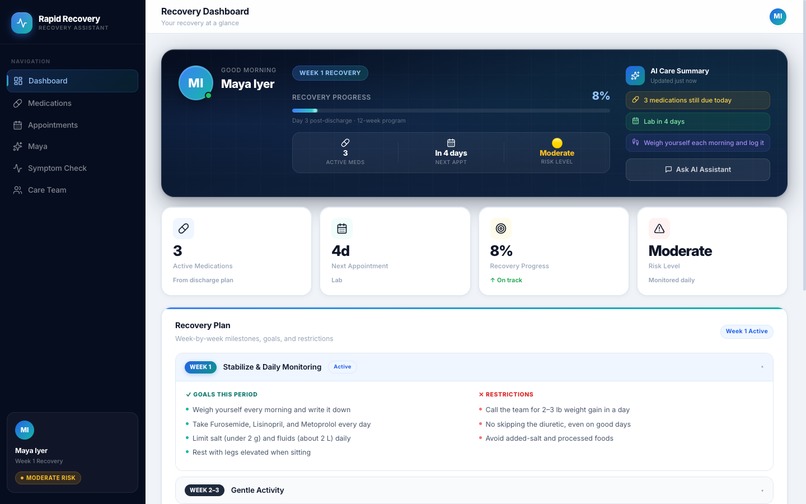806x504 pixels.
Task: Click the Medications pill icon in sidebar
Action: pos(17,103)
